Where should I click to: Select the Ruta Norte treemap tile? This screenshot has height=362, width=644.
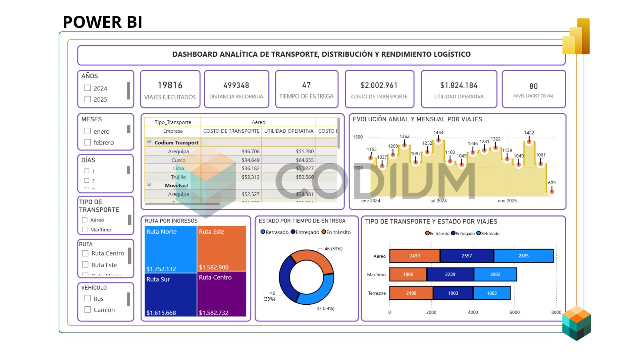171,249
